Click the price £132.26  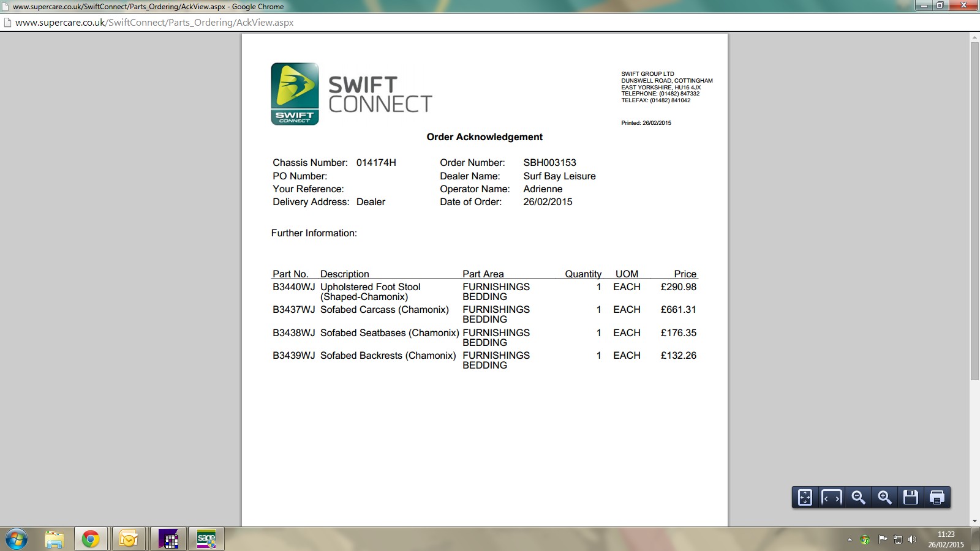tap(679, 356)
